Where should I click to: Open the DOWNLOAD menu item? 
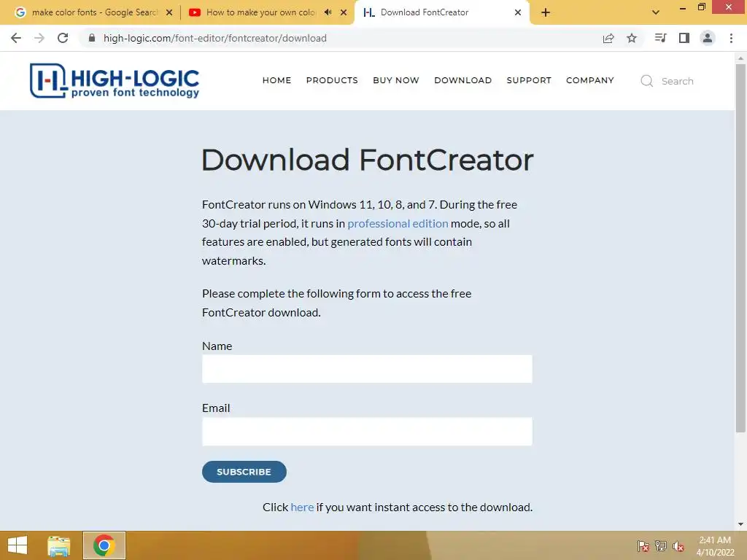pos(462,80)
